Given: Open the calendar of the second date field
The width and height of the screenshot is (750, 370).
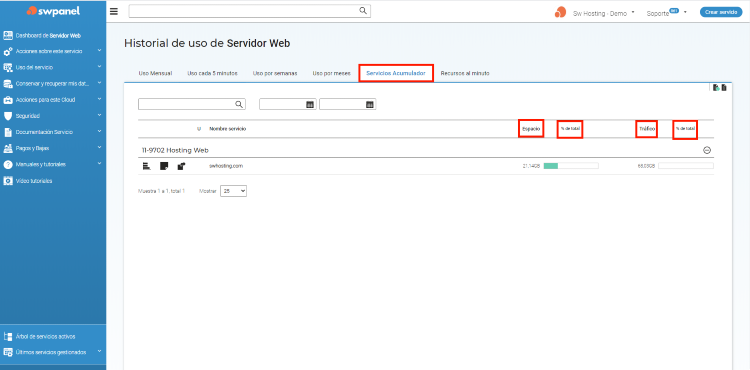Looking at the screenshot, I should click(370, 104).
